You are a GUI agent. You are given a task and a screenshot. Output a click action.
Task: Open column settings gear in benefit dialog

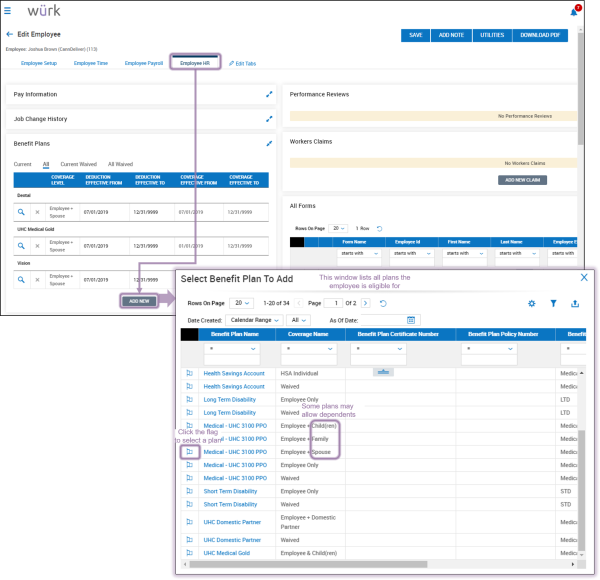(x=532, y=303)
